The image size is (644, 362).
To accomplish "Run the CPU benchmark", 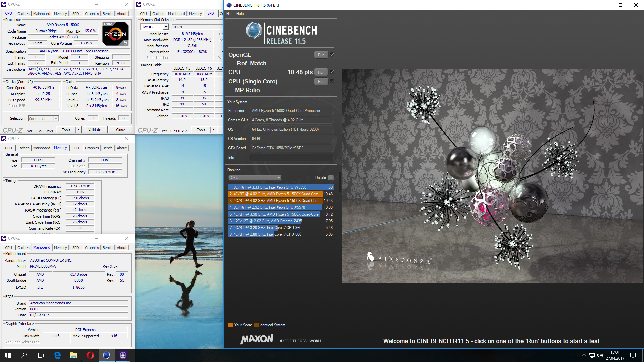I will 321,72.
